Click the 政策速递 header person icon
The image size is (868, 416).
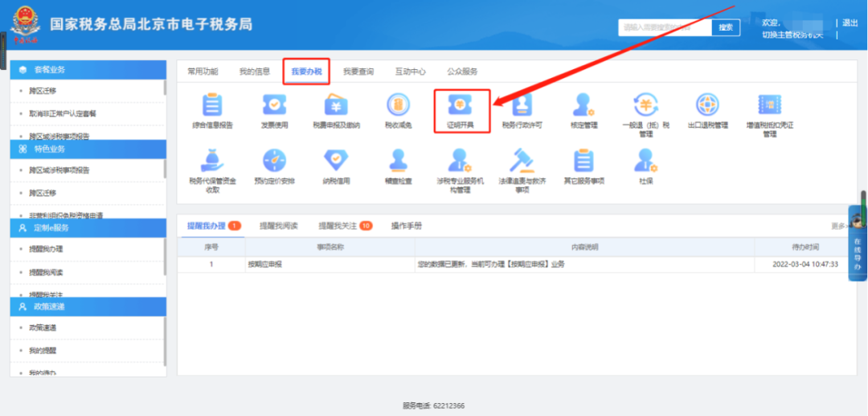click(x=23, y=306)
